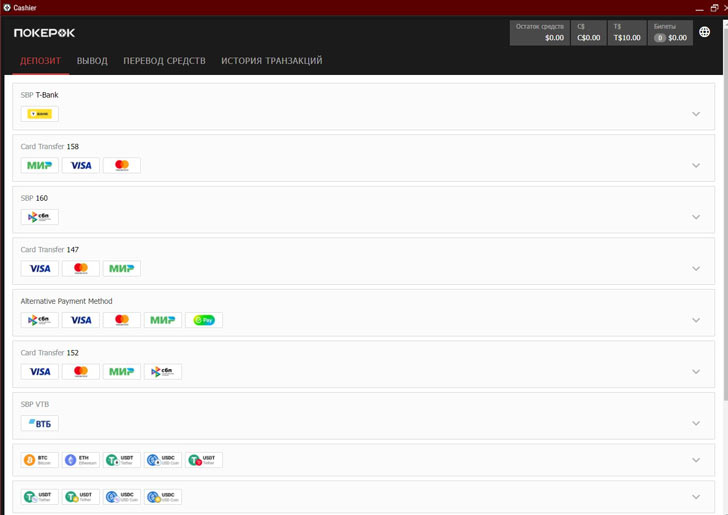Expand the SBP VTB section chevron
The height and width of the screenshot is (515, 728).
coord(696,423)
